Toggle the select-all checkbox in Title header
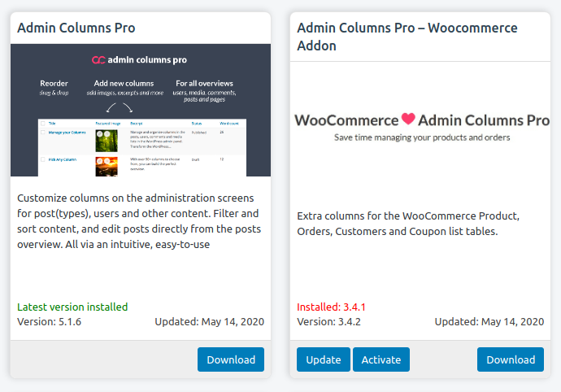Image resolution: width=561 pixels, height=392 pixels. tap(42, 123)
